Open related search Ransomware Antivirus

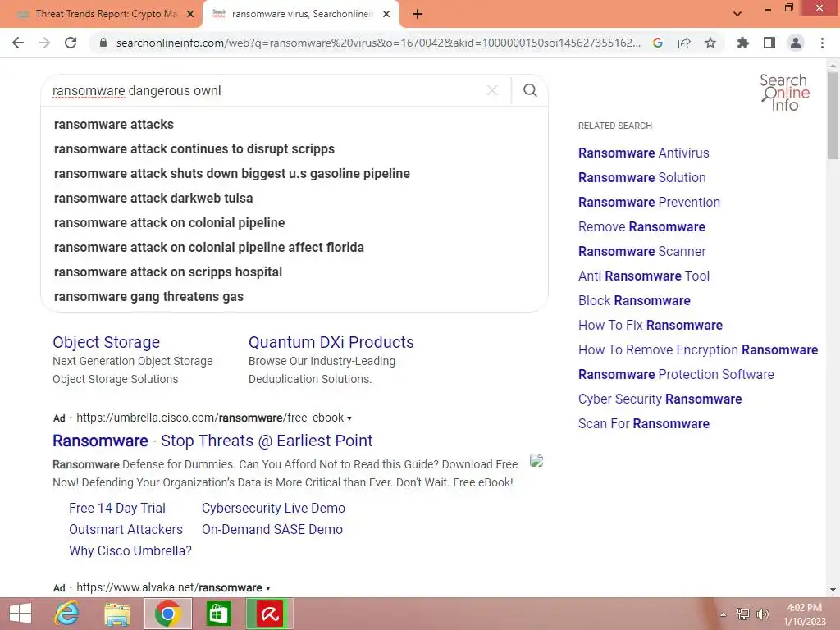(x=643, y=153)
